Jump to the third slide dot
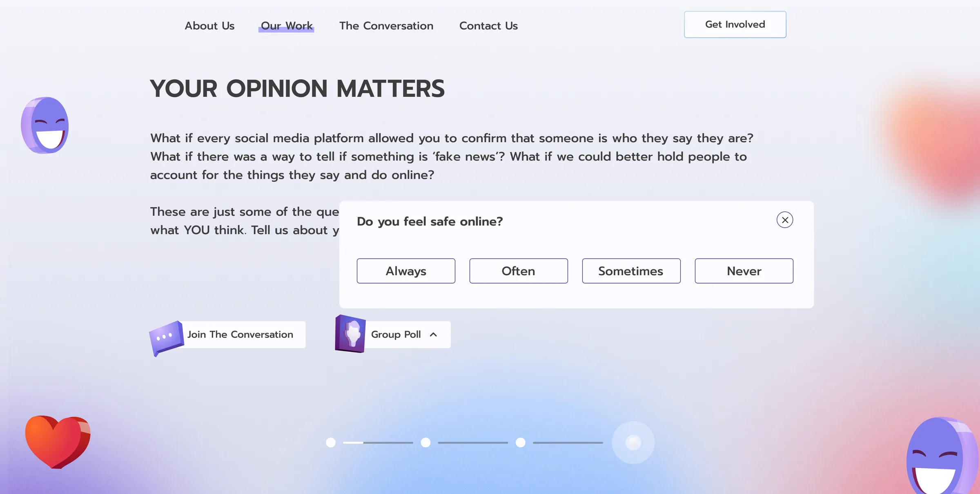This screenshot has height=494, width=980. tap(520, 443)
